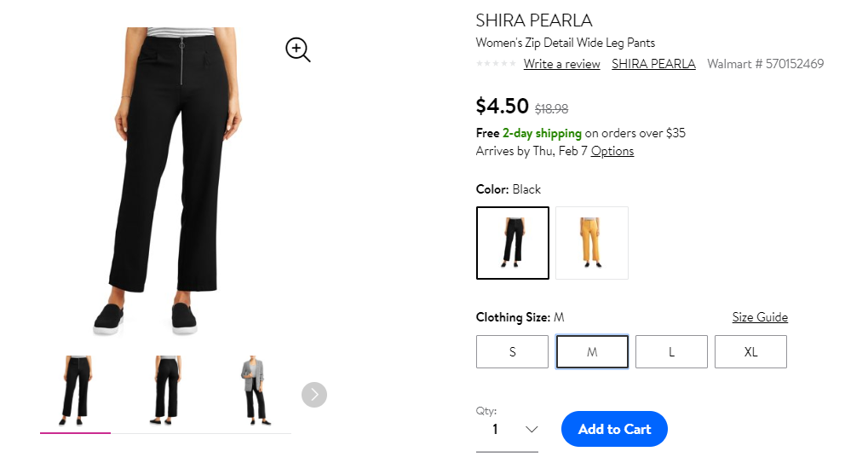Select the yellow pants color swatch
Image resolution: width=868 pixels, height=463 pixels.
click(x=592, y=242)
